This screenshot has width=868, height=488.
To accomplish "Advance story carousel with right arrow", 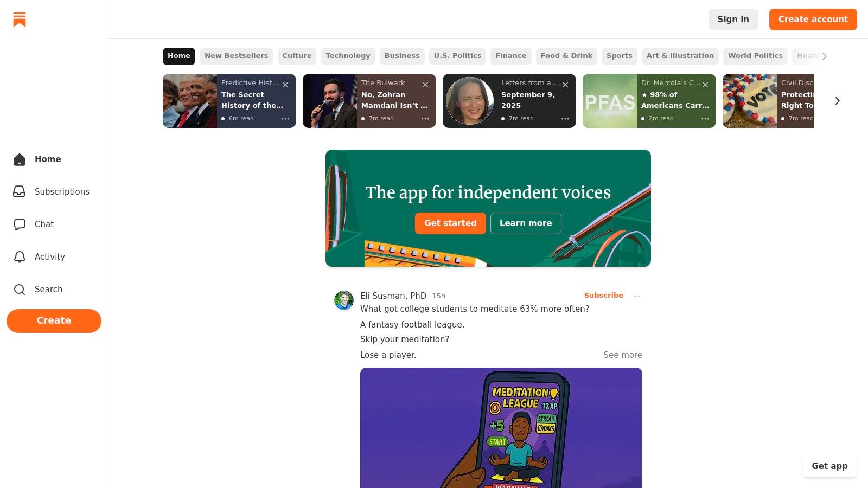I will pyautogui.click(x=838, y=101).
